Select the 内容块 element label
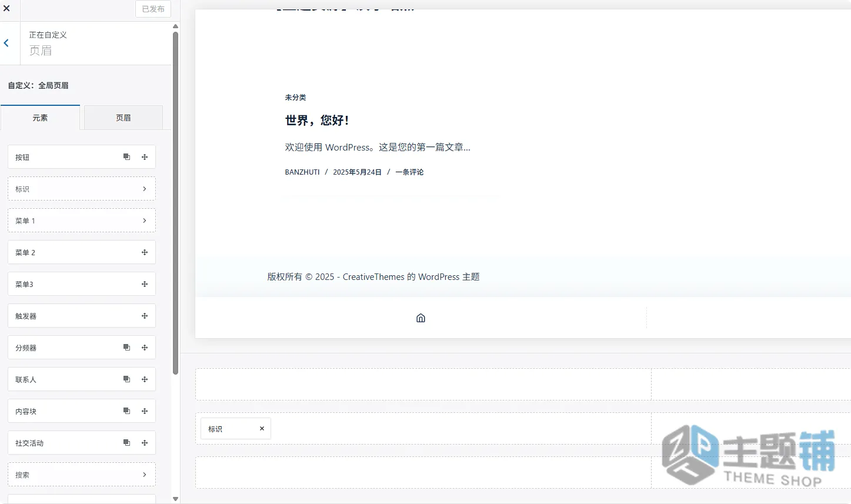The image size is (851, 504). point(26,411)
